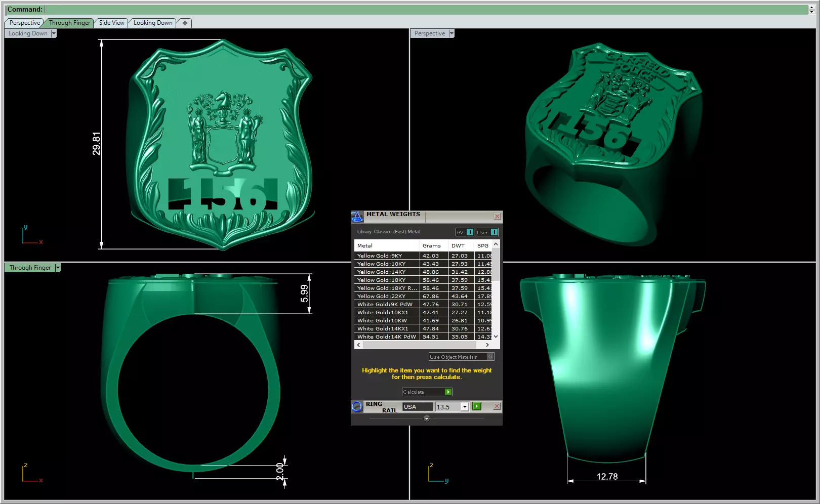Apply ring size with green arrow button
Image resolution: width=820 pixels, height=504 pixels.
pos(477,406)
